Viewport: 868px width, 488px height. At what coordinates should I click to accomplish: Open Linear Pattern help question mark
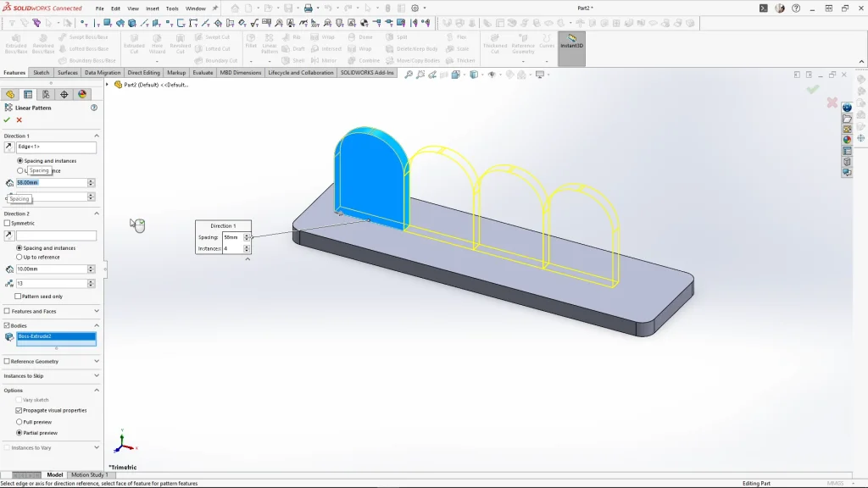click(94, 108)
